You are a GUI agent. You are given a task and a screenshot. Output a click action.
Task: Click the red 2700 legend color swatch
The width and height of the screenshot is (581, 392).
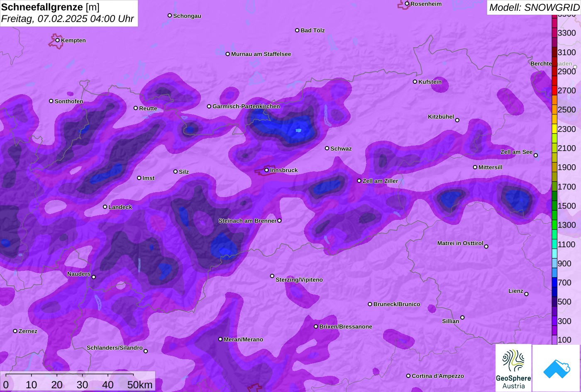[554, 90]
